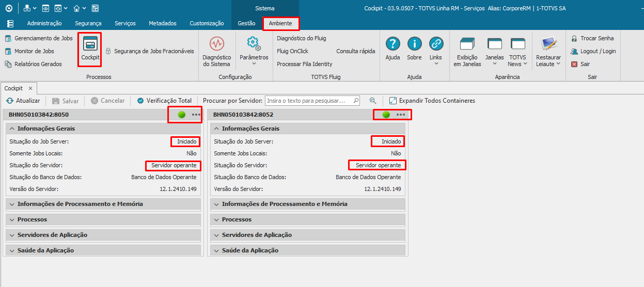644x287 pixels.
Task: Run Diagnóstico do Sistema
Action: [x=217, y=52]
